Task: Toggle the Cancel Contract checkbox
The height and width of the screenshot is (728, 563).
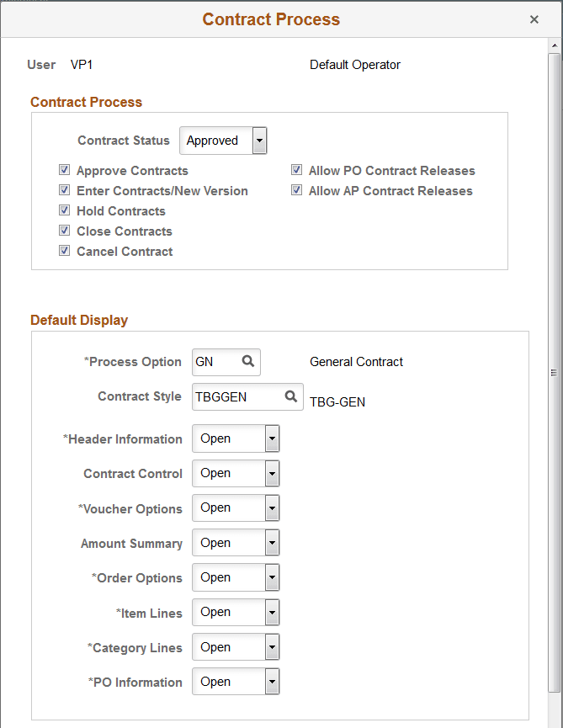Action: (65, 251)
